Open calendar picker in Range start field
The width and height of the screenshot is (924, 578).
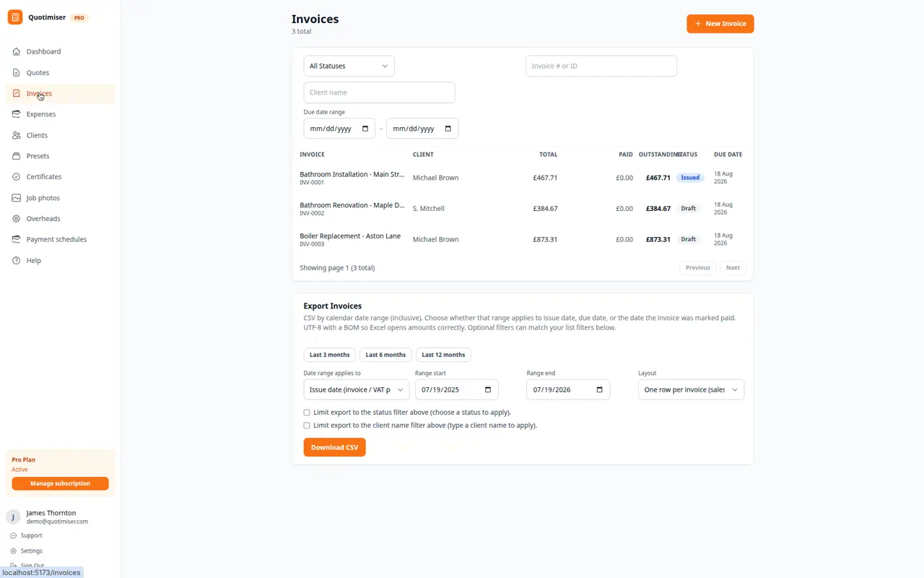(488, 389)
